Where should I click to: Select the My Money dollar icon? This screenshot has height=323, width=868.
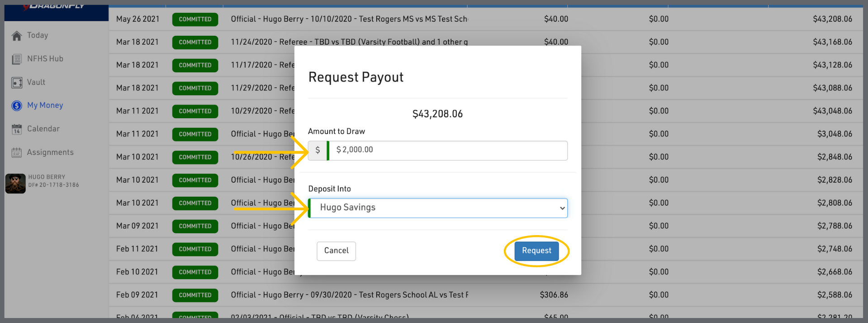pos(17,106)
